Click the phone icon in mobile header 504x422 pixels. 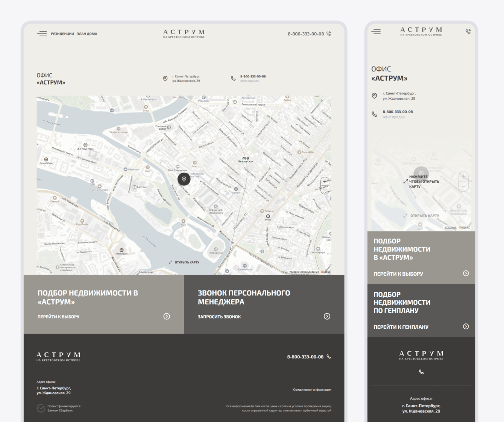[468, 32]
